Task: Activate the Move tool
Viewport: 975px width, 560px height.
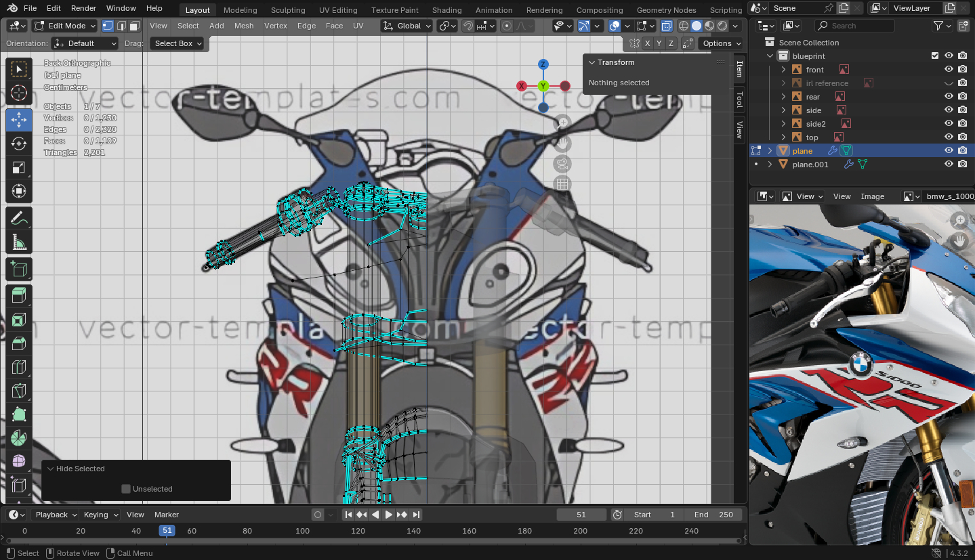Action: tap(19, 120)
